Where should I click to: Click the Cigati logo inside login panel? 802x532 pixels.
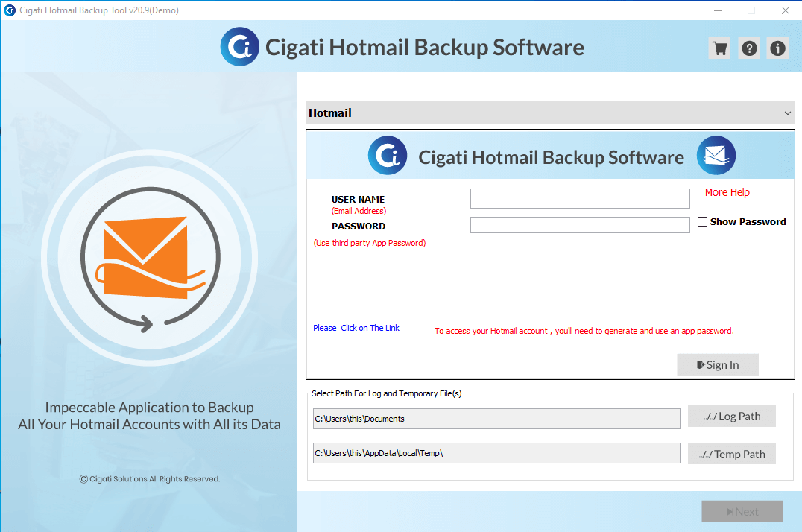pos(388,156)
